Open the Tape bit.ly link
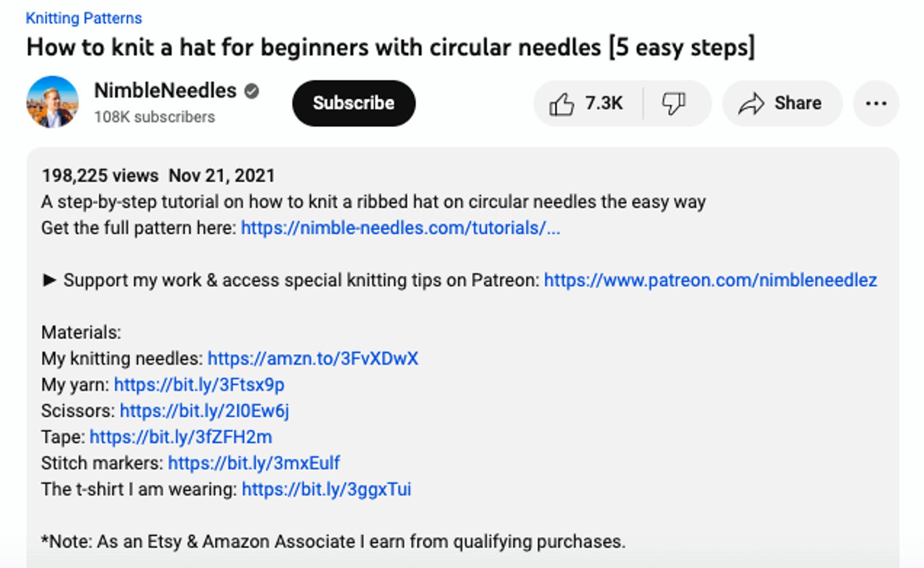Screen dimensions: 924x568 point(180,437)
